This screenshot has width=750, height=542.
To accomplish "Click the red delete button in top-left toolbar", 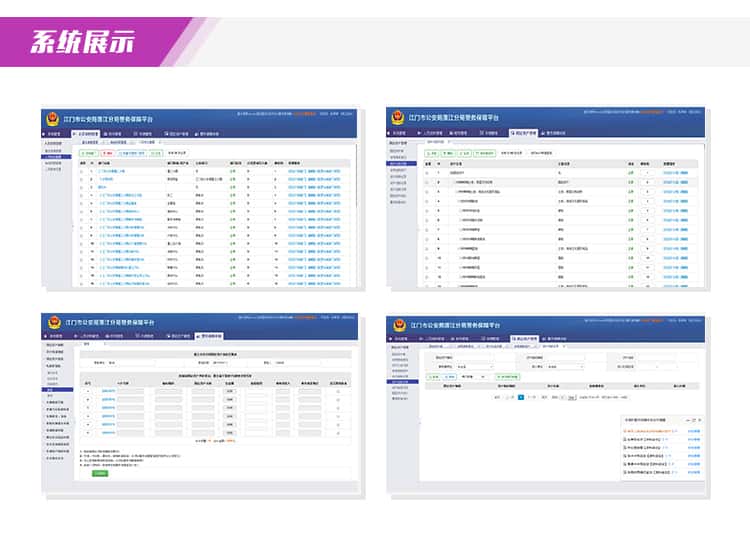I will coord(108,154).
